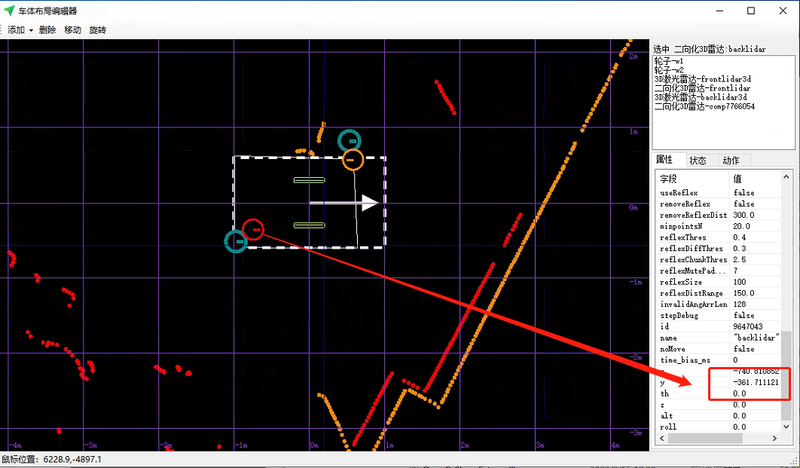Switch to the 状态 tab
Image resolution: width=800 pixels, height=468 pixels.
(x=697, y=161)
